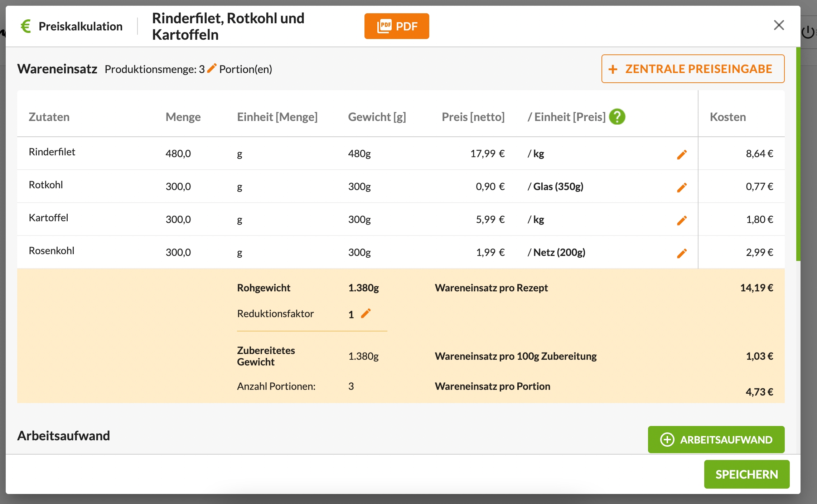Export the calculation as PDF

(396, 26)
